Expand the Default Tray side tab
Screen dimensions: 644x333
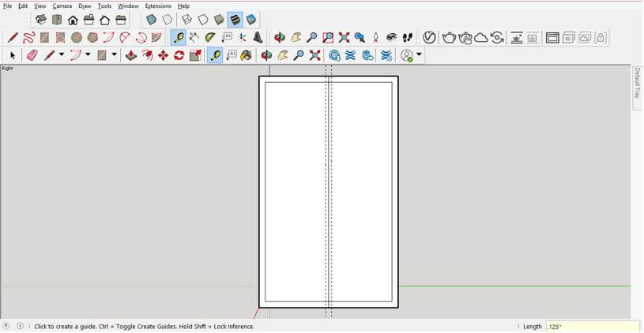[638, 88]
